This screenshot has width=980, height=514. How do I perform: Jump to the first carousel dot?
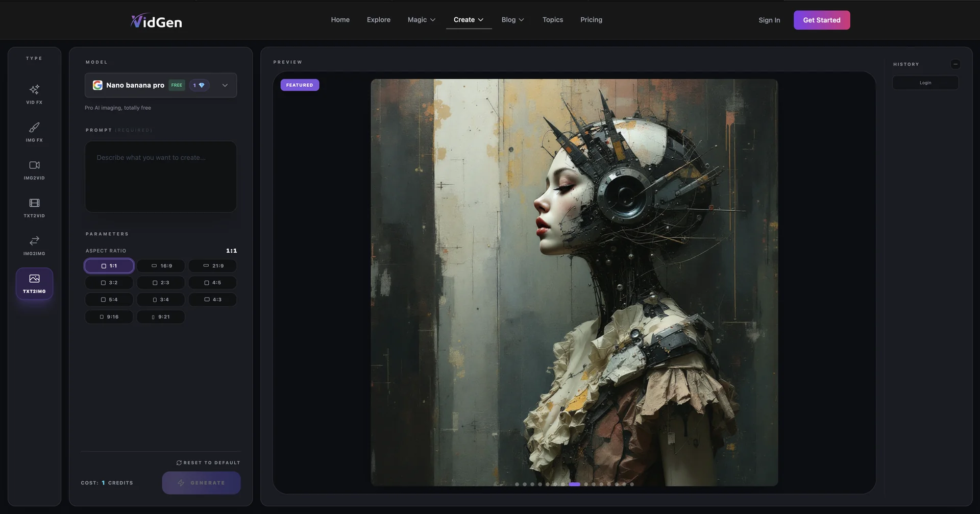[x=517, y=484]
